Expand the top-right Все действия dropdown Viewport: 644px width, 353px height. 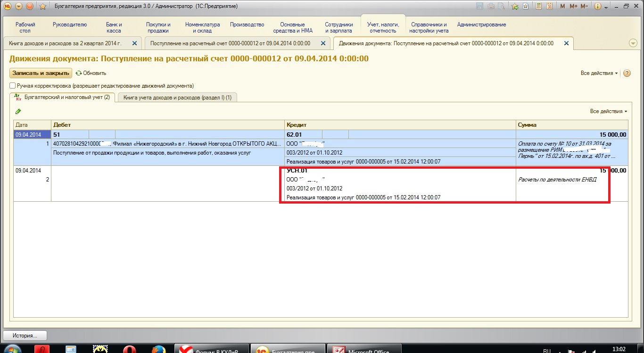599,73
